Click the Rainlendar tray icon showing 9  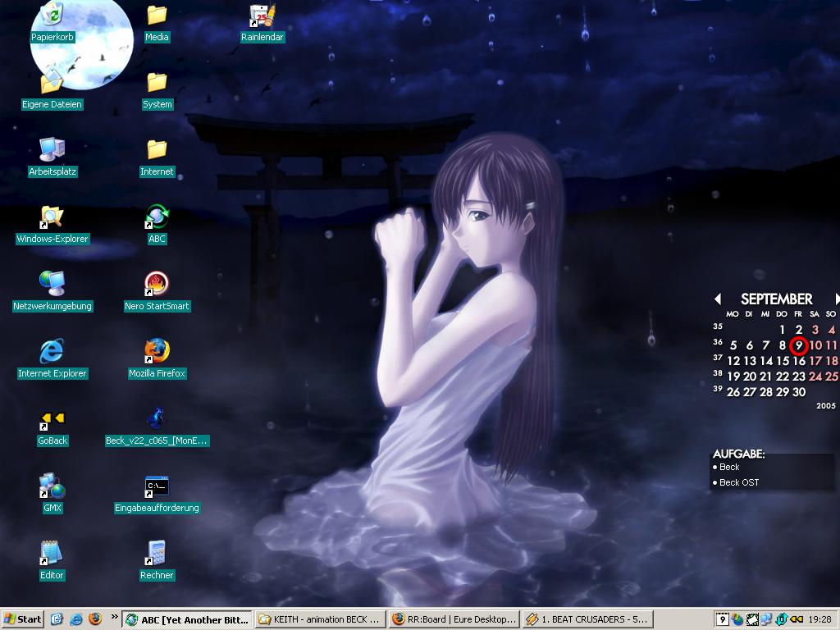pos(723,619)
